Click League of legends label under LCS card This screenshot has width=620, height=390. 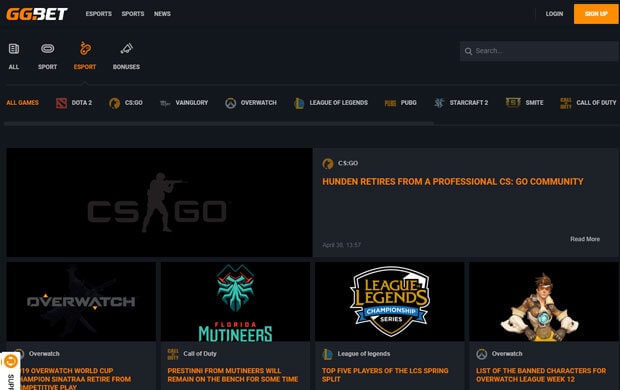tap(364, 354)
